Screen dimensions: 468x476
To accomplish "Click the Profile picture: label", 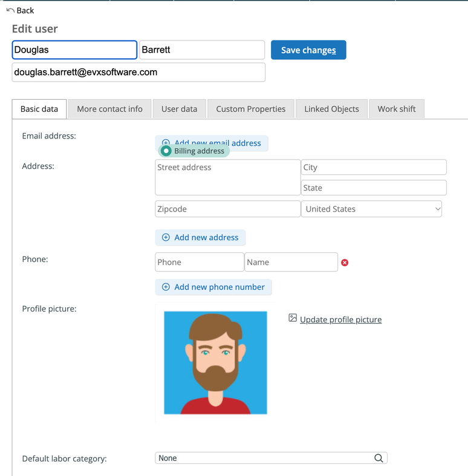I will 49,308.
